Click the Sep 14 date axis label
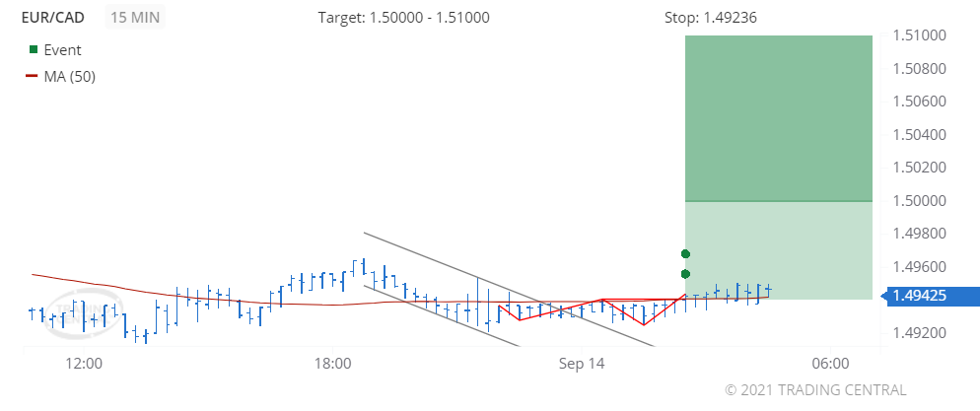 click(582, 363)
